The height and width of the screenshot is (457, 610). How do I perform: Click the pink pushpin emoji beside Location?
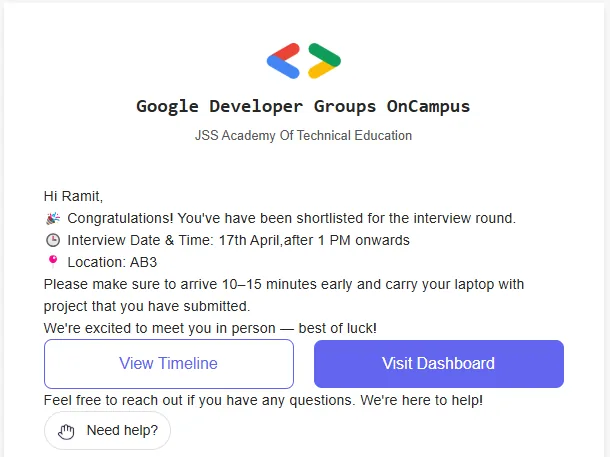click(x=53, y=262)
